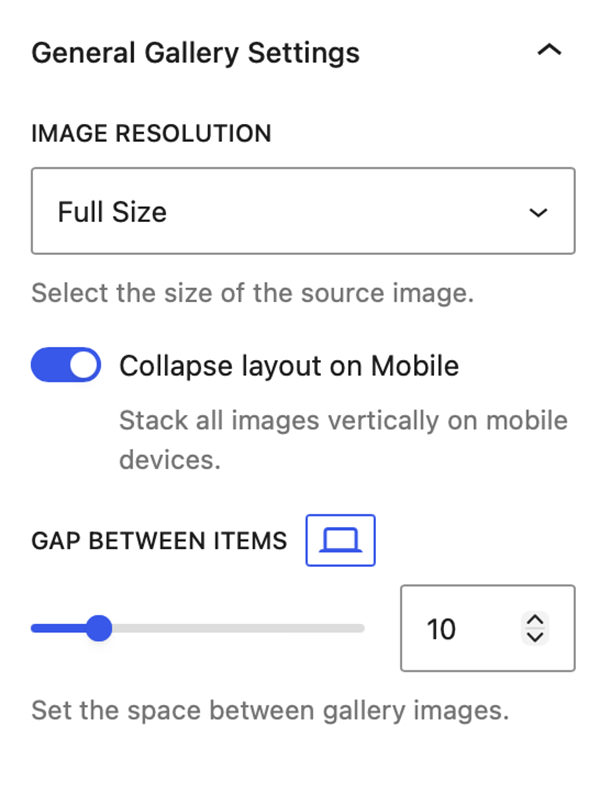
Task: Click the 'Stack all images vertically' description text
Action: [x=343, y=440]
